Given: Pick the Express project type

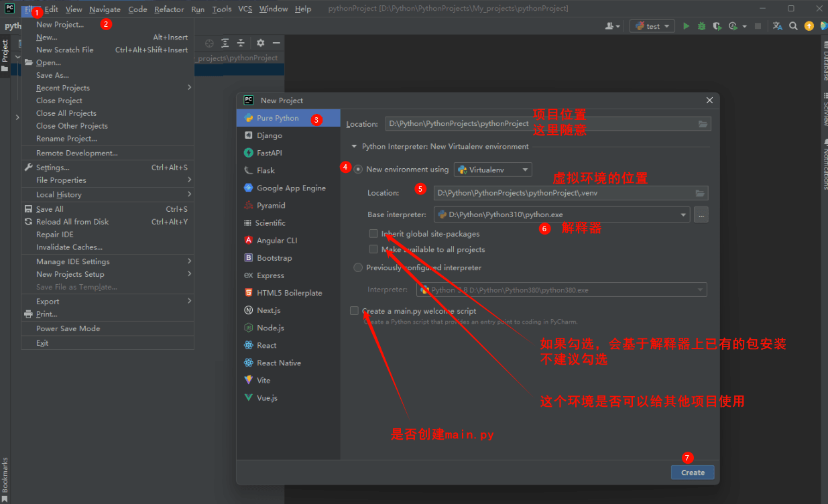Looking at the screenshot, I should (288, 275).
